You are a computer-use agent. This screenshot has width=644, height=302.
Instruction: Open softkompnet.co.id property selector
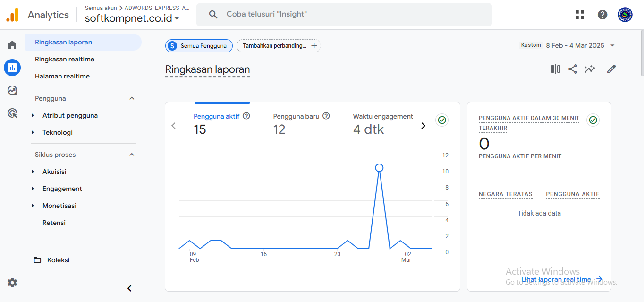132,18
